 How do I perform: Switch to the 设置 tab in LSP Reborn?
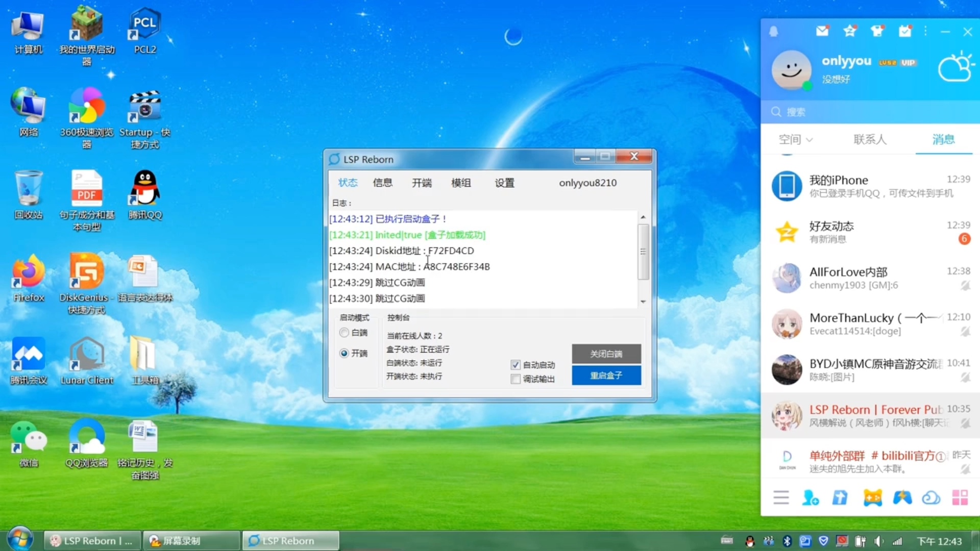(504, 183)
